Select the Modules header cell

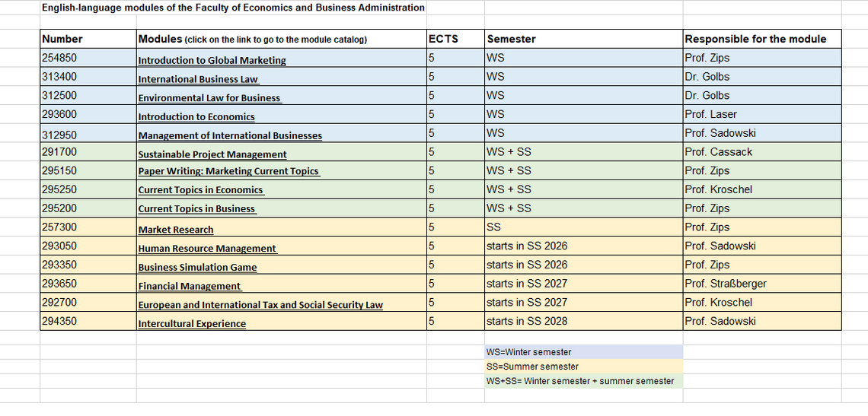click(282, 40)
